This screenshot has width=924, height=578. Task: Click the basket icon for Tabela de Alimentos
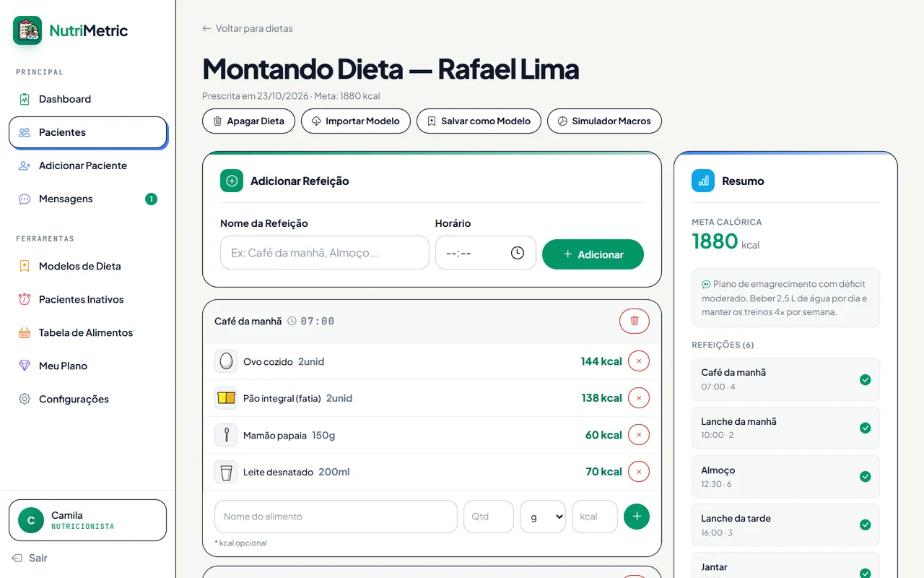[25, 332]
